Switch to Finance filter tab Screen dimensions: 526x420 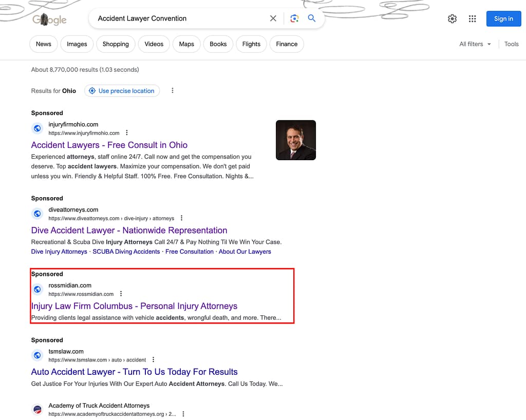(x=287, y=44)
